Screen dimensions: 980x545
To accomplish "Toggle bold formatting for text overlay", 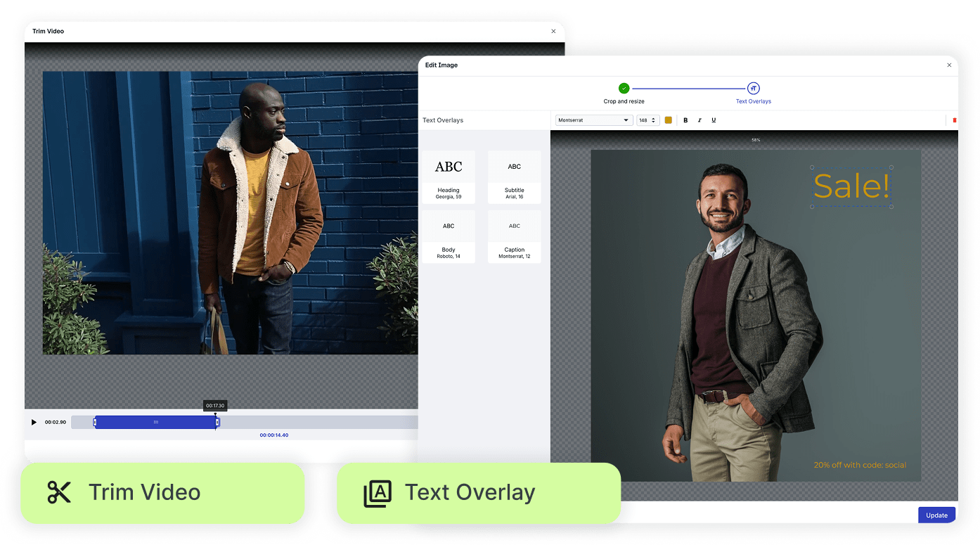I will 685,120.
